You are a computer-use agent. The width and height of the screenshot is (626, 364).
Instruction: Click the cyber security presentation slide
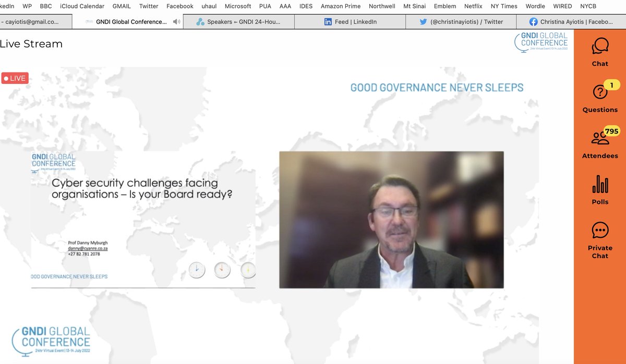click(142, 220)
